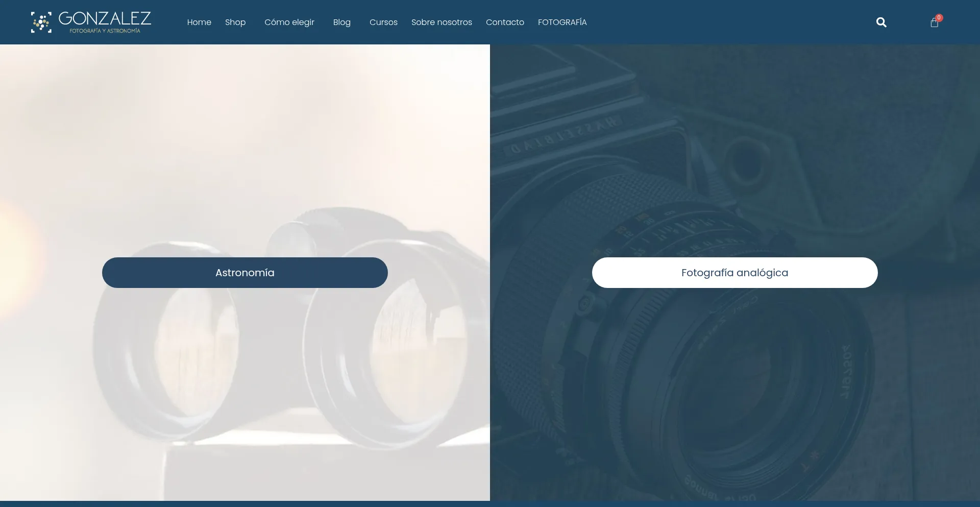
Task: Open the shopping cart bag icon
Action: point(935,22)
